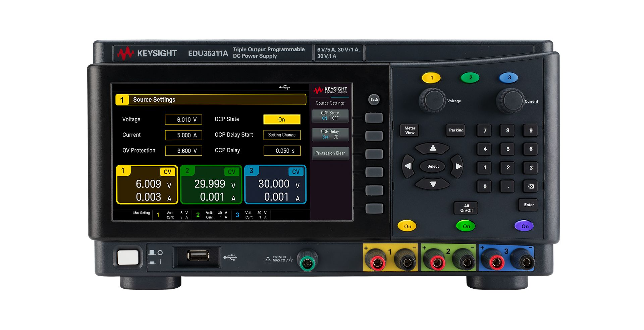
Task: Select the channel 2 meter panel
Action: [211, 184]
